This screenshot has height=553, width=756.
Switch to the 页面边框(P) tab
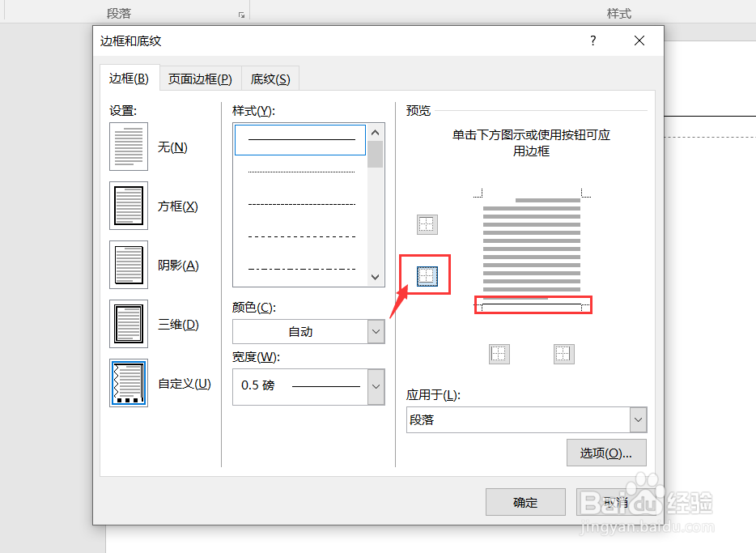tap(200, 79)
